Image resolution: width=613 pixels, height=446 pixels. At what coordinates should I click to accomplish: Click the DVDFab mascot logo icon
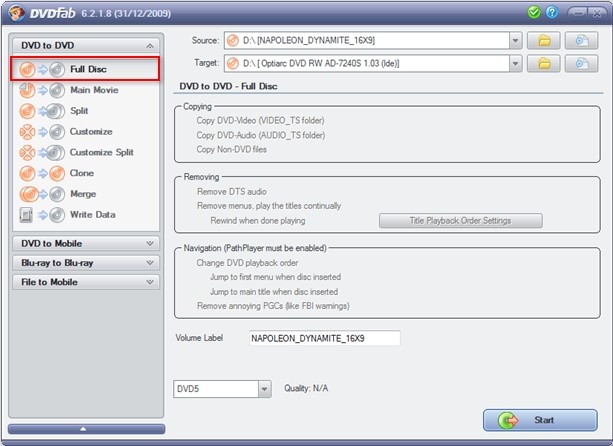[x=16, y=13]
